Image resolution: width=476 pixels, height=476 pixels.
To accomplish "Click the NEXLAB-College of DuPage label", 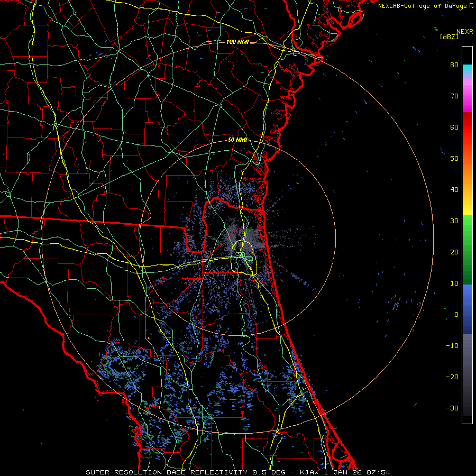I will coord(423,6).
